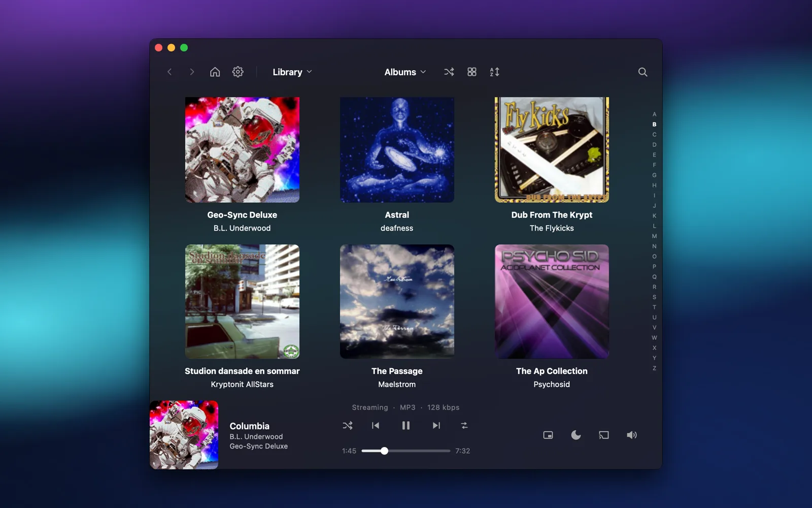The height and width of the screenshot is (508, 812).
Task: Click the Maelstrom artist name
Action: pos(397,385)
